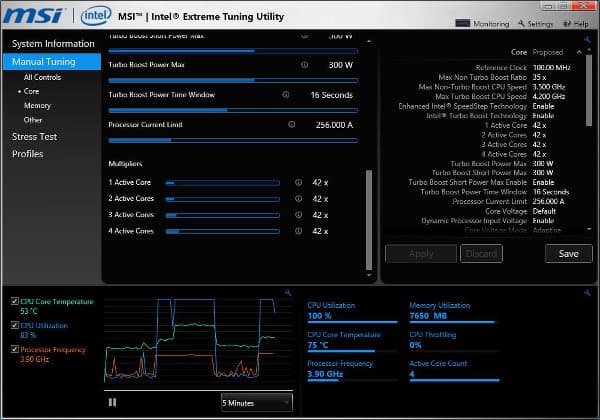Click the CPU Throttling 0% readout

point(415,345)
